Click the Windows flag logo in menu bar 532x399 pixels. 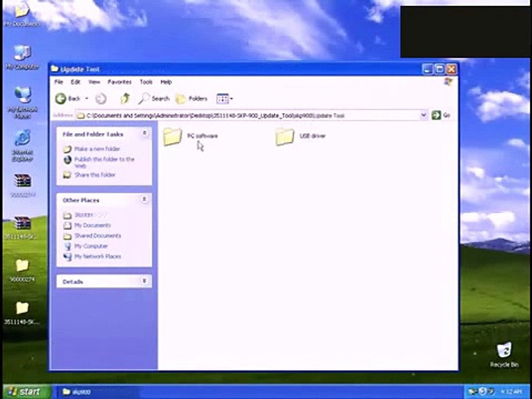pyautogui.click(x=448, y=82)
